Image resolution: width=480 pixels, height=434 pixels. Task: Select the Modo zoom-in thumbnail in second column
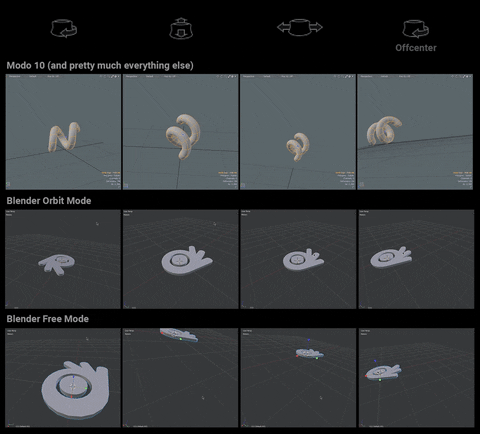point(181,132)
